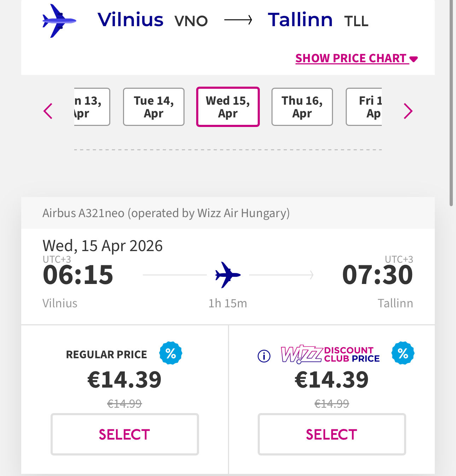This screenshot has width=456, height=476.
Task: Click the Vilnius origin city name
Action: pyautogui.click(x=130, y=20)
